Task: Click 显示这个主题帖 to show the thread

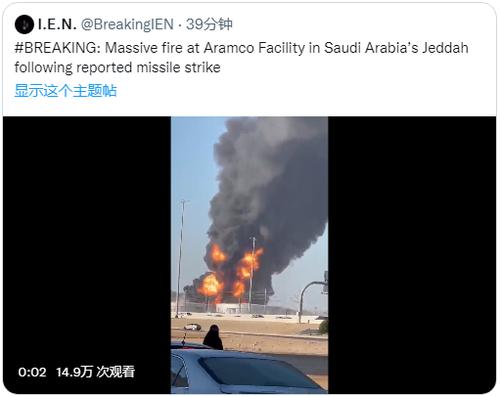Action: [66, 90]
